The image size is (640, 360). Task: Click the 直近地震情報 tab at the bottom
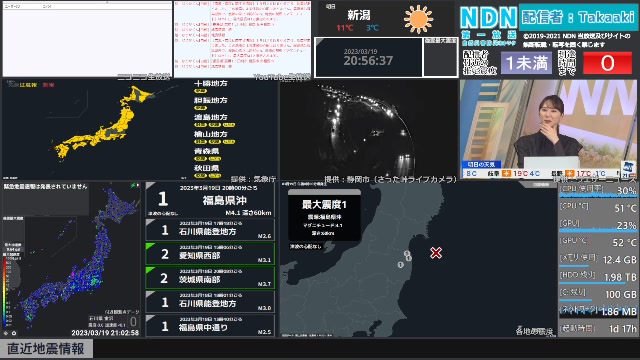(x=46, y=349)
